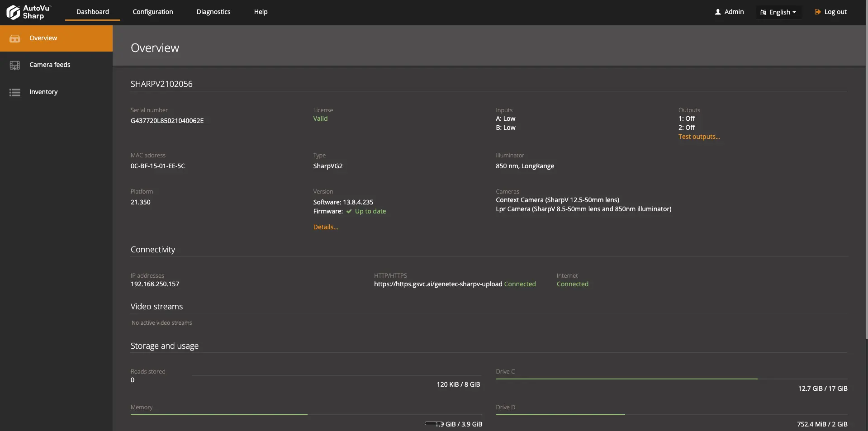
Task: Select Inventory in the sidebar
Action: [x=56, y=92]
